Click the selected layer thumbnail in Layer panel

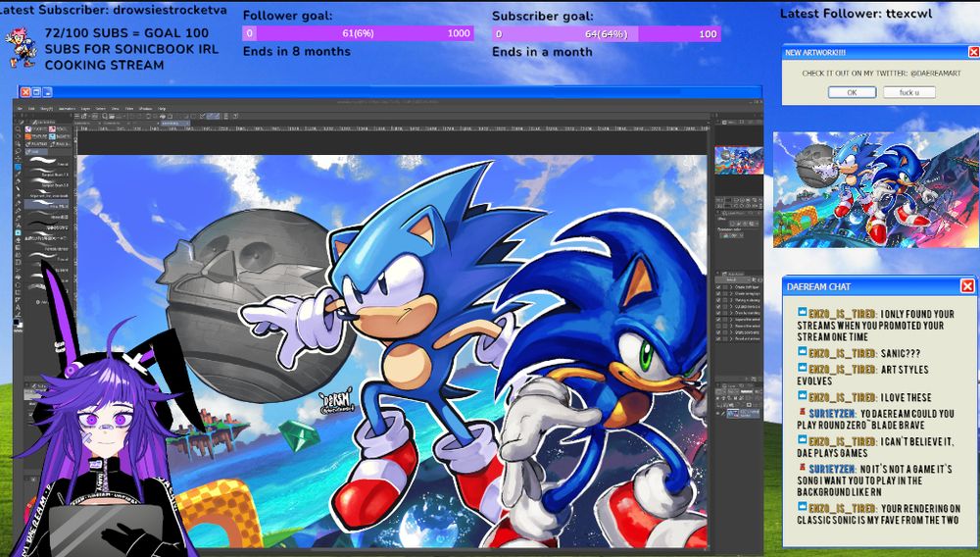tap(732, 413)
